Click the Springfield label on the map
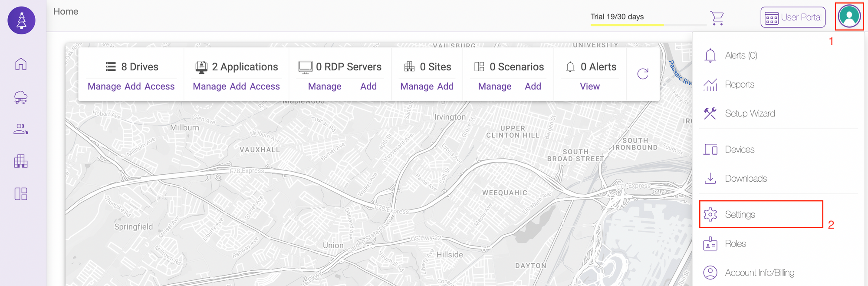 [x=134, y=227]
